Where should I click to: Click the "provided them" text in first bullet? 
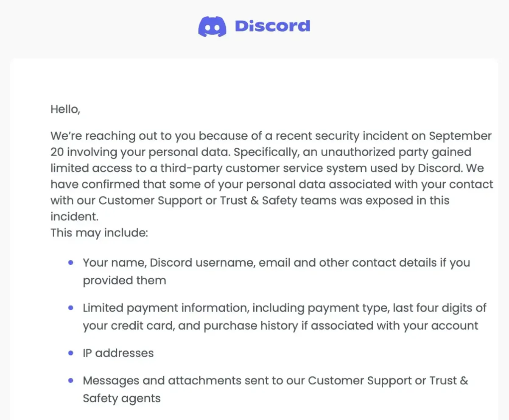(x=124, y=281)
